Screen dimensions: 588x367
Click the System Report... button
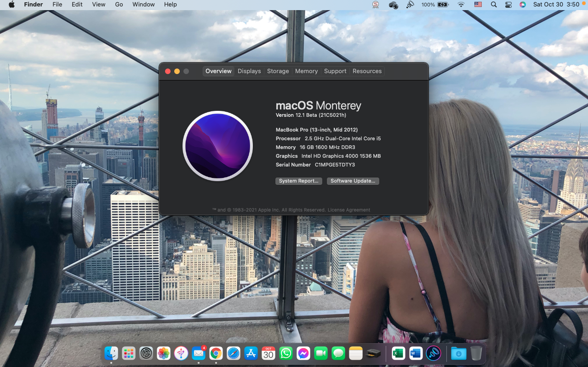[x=299, y=181]
